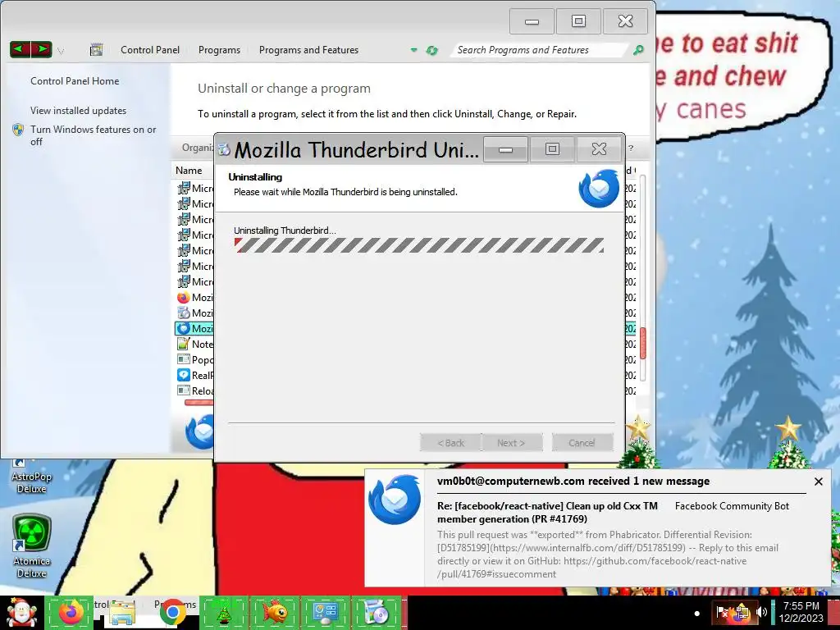Click the green search magnifier icon
Screen dimensions: 840x630
[638, 50]
